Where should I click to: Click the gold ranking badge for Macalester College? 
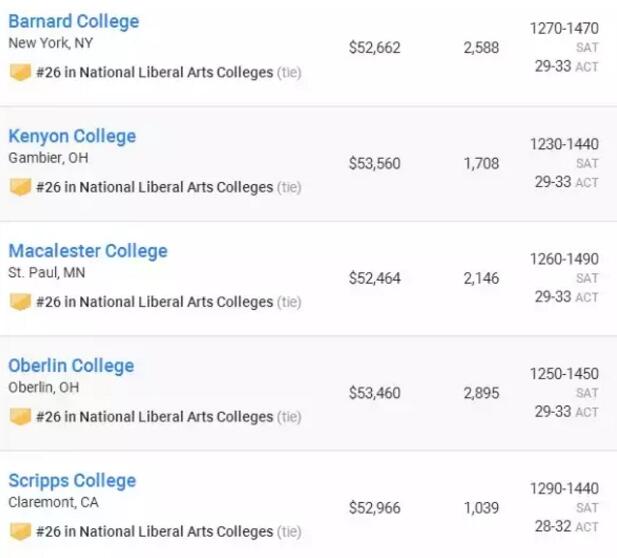tap(20, 302)
